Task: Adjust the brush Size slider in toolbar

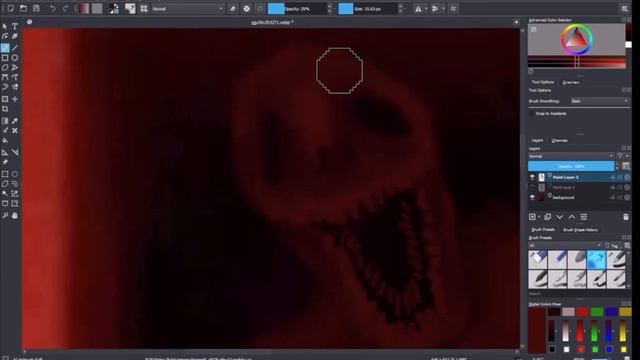Action: tap(368, 9)
